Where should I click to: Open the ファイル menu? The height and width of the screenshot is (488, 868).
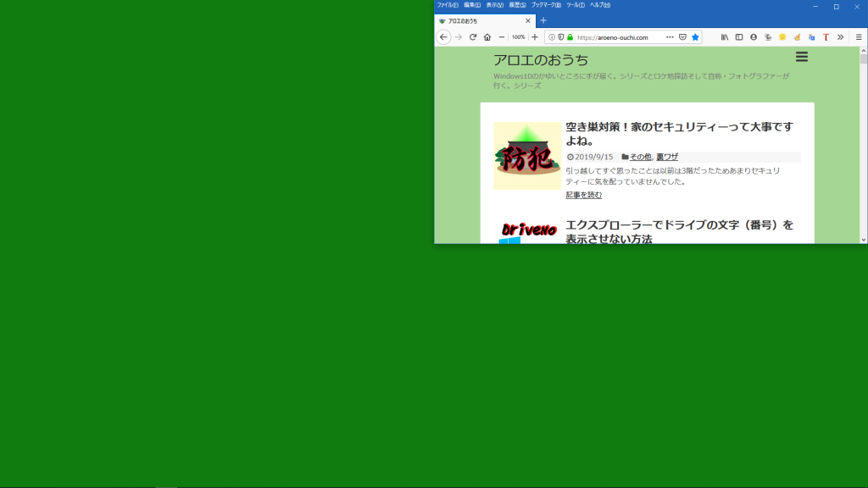click(448, 5)
